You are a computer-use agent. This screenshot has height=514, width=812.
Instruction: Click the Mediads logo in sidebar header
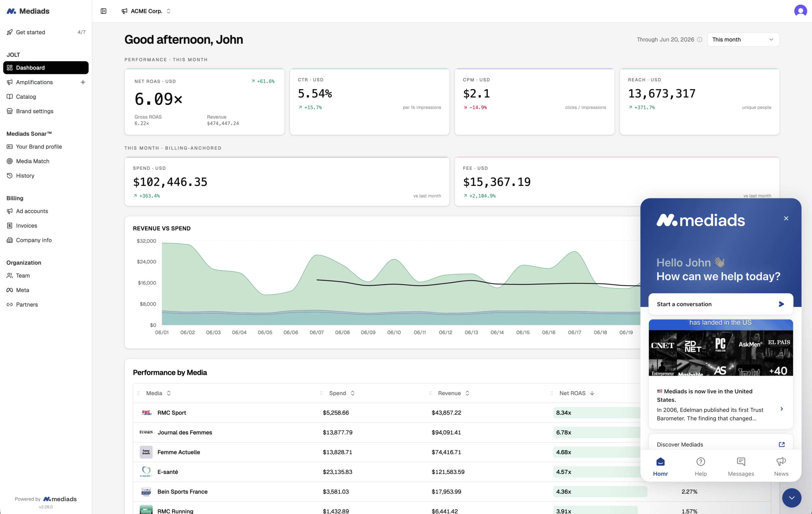(28, 11)
